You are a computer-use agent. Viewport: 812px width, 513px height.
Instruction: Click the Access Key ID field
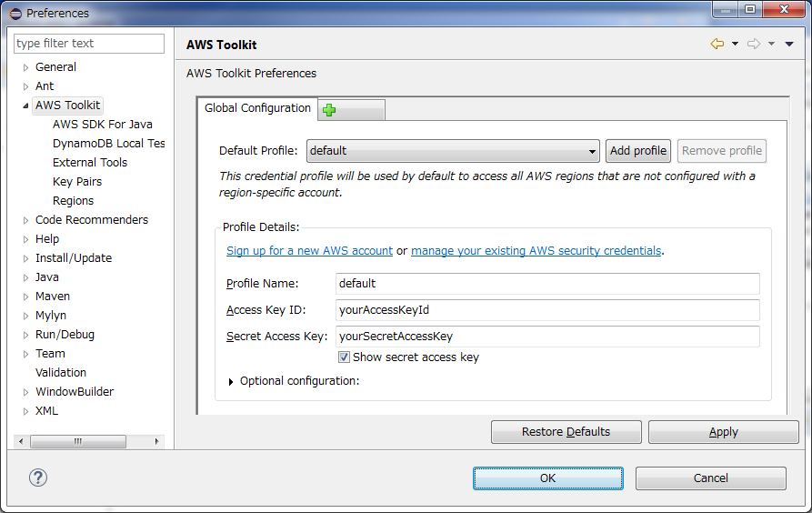pos(547,310)
